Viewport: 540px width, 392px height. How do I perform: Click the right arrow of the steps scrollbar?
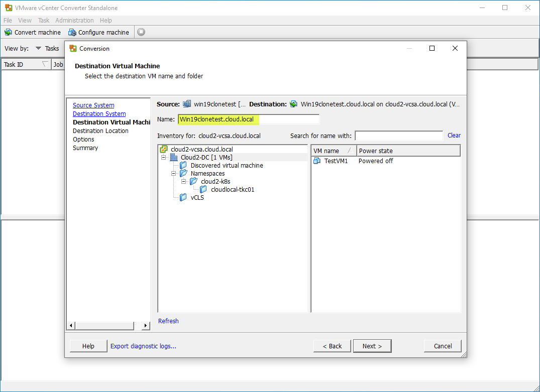(146, 325)
